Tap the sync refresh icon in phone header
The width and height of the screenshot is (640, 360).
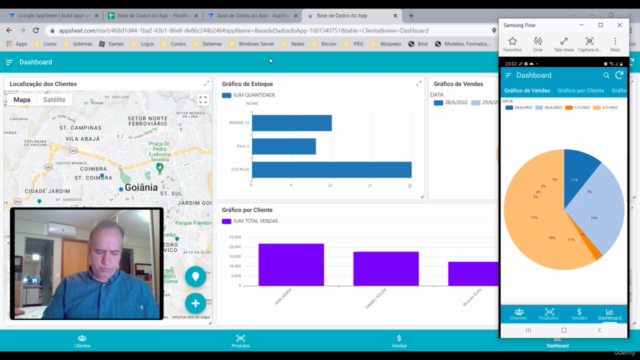tap(619, 75)
